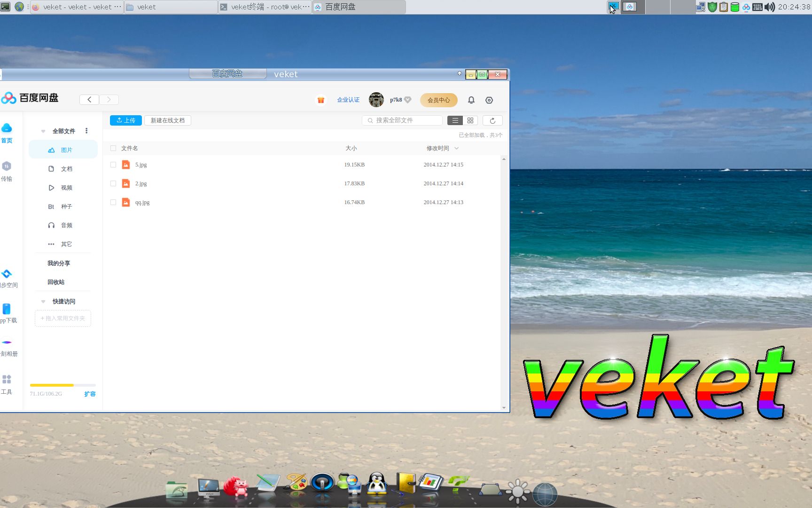
Task: Open the keyboard input tray icon
Action: [x=757, y=7]
